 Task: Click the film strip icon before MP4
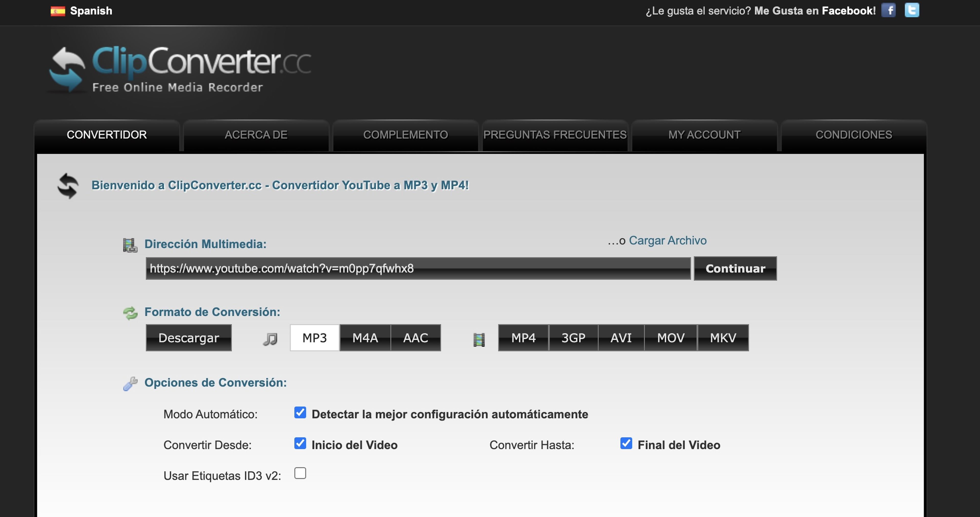coord(479,339)
